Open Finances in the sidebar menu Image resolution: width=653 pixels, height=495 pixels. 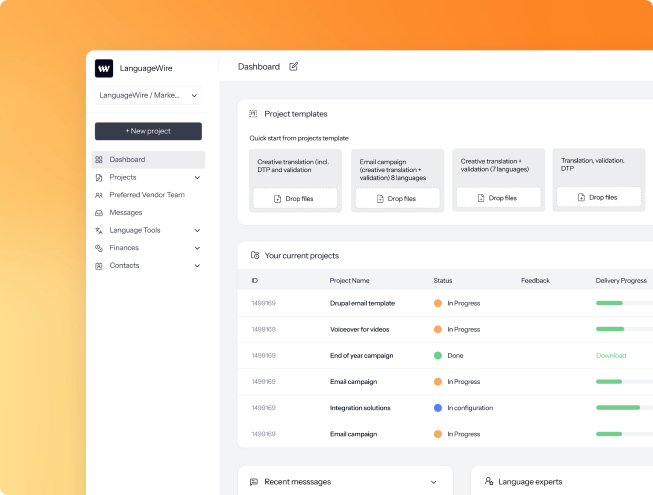point(148,248)
